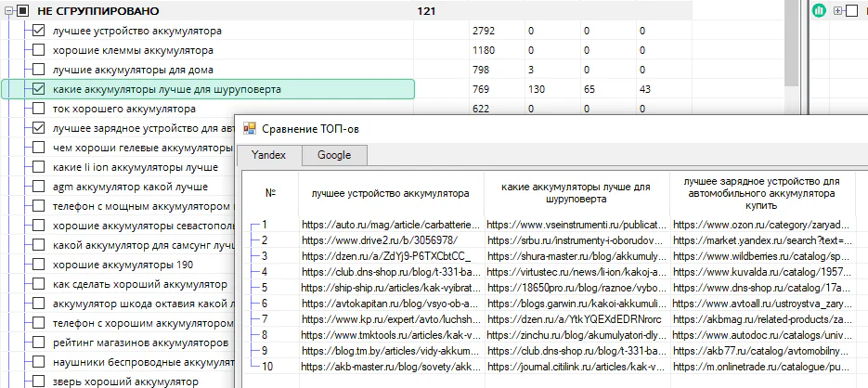
Task: Select телефон с мощным аккумулятором row
Action: point(141,206)
